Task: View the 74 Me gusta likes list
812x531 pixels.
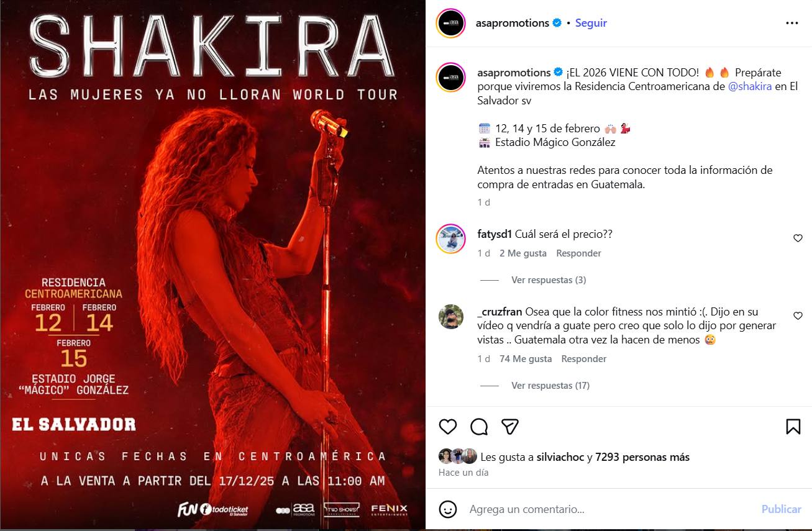Action: (526, 359)
